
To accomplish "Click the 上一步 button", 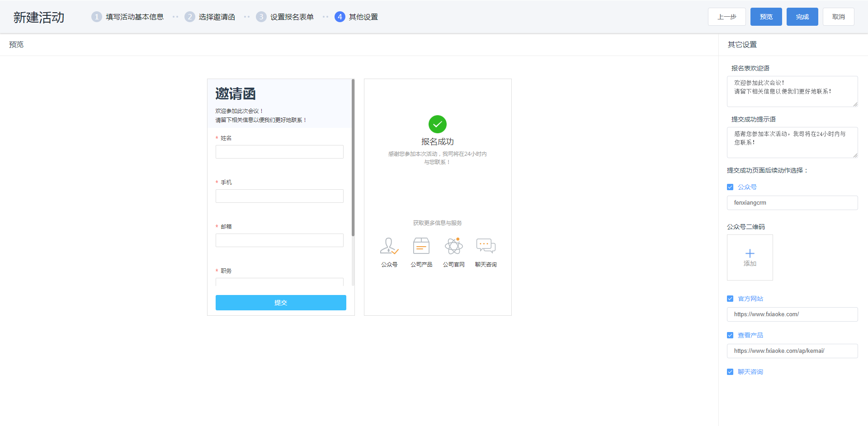I will pyautogui.click(x=726, y=17).
